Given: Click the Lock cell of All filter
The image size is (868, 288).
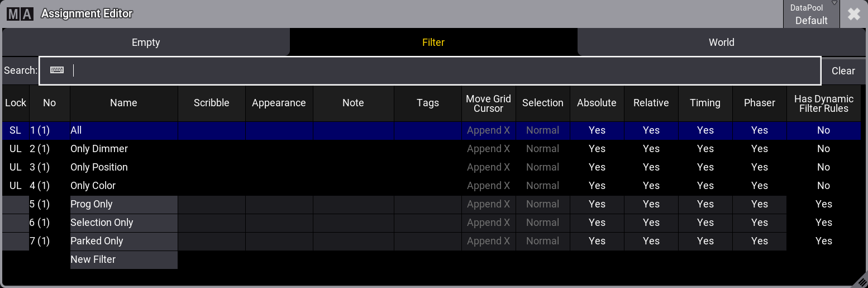Looking at the screenshot, I should 15,130.
